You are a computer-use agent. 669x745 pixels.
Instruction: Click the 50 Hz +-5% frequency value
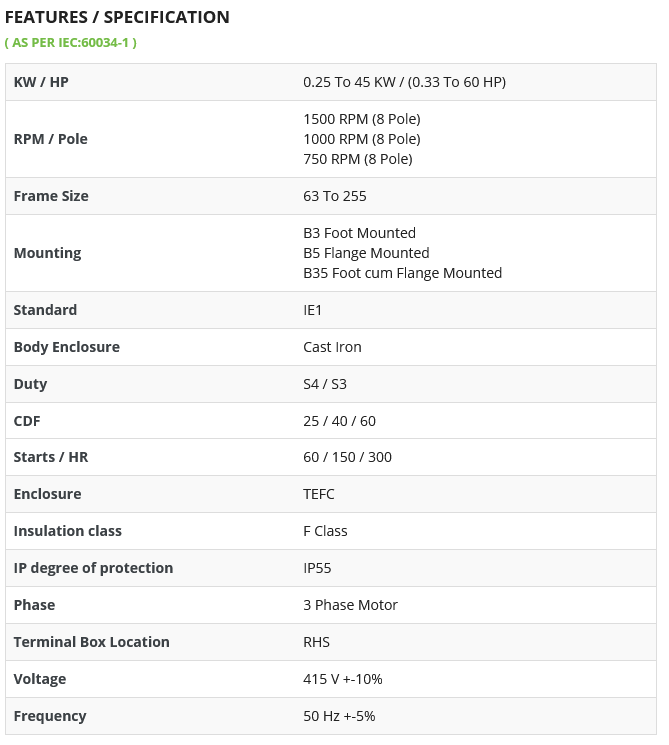[x=339, y=716]
